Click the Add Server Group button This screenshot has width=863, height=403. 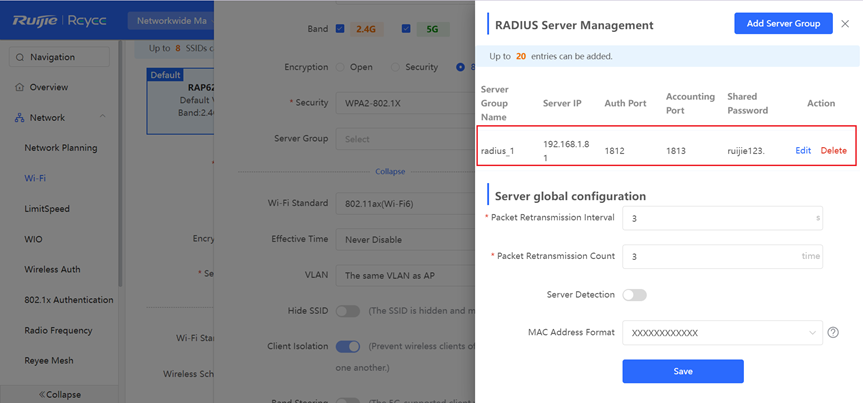(x=783, y=23)
